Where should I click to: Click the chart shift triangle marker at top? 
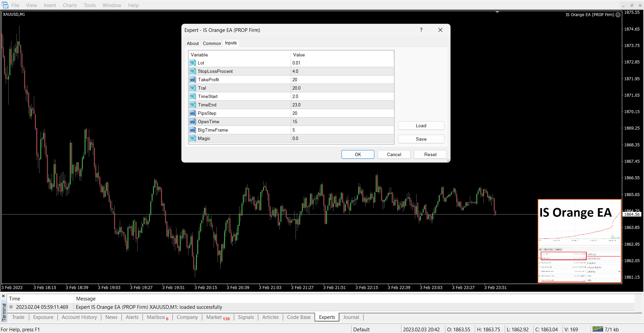pyautogui.click(x=497, y=12)
